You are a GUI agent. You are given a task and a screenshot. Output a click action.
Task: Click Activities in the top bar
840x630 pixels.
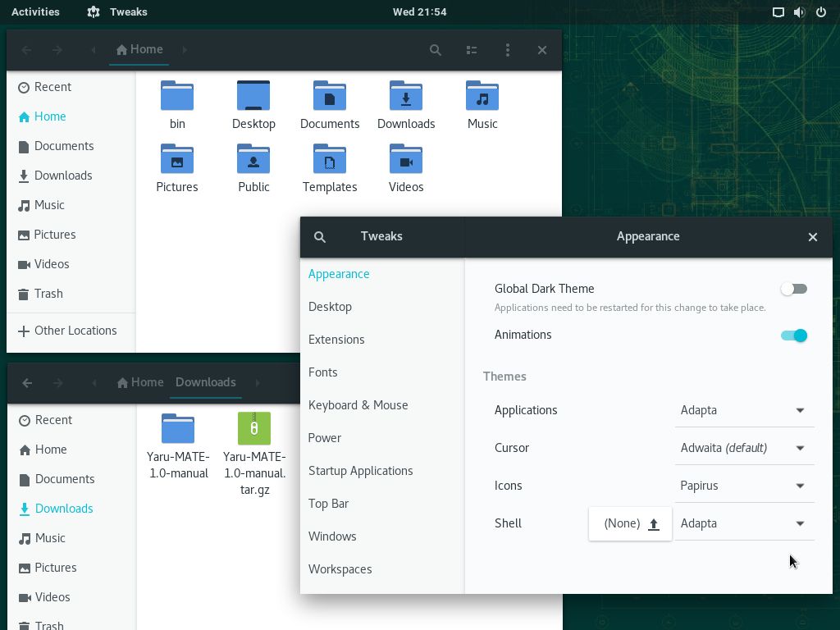(35, 11)
